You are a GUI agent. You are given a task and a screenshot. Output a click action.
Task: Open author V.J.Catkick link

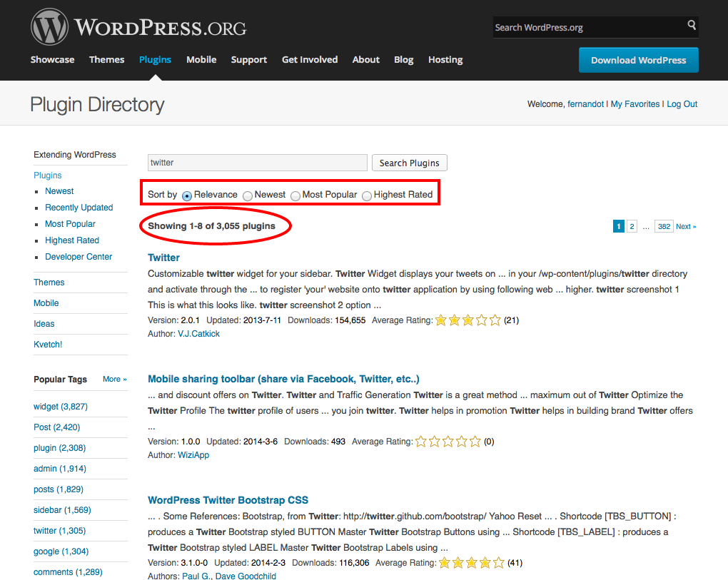198,334
